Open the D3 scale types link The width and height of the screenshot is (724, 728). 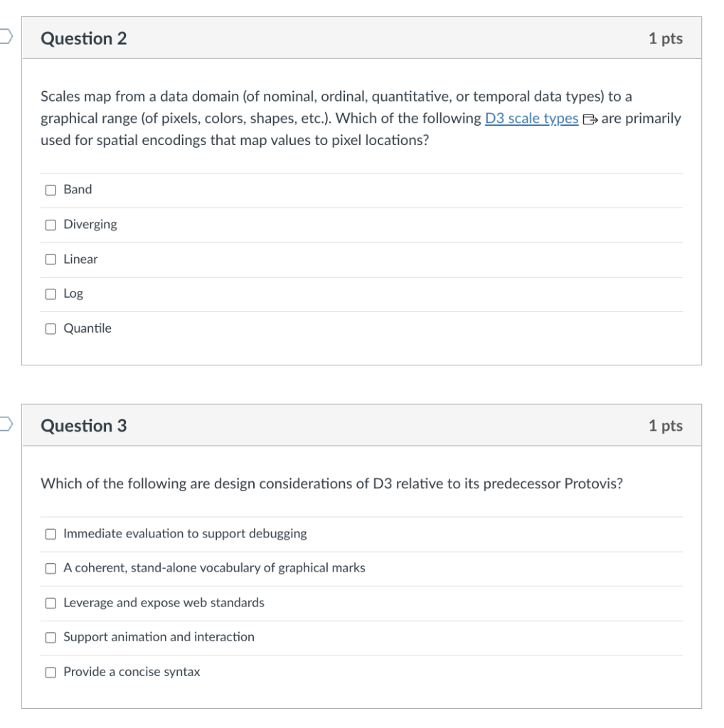click(531, 119)
